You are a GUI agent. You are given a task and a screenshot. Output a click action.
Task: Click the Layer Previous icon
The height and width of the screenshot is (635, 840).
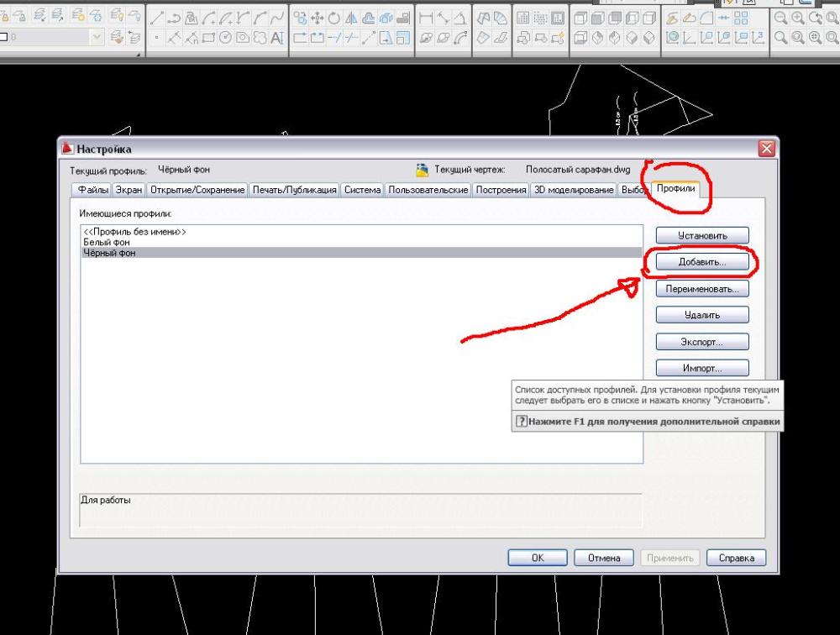pyautogui.click(x=134, y=38)
